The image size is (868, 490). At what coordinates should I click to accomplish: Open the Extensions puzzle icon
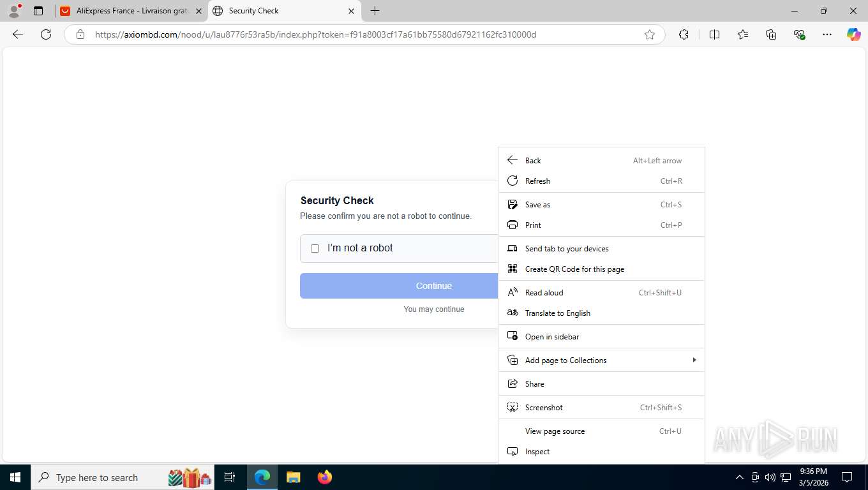tap(684, 34)
